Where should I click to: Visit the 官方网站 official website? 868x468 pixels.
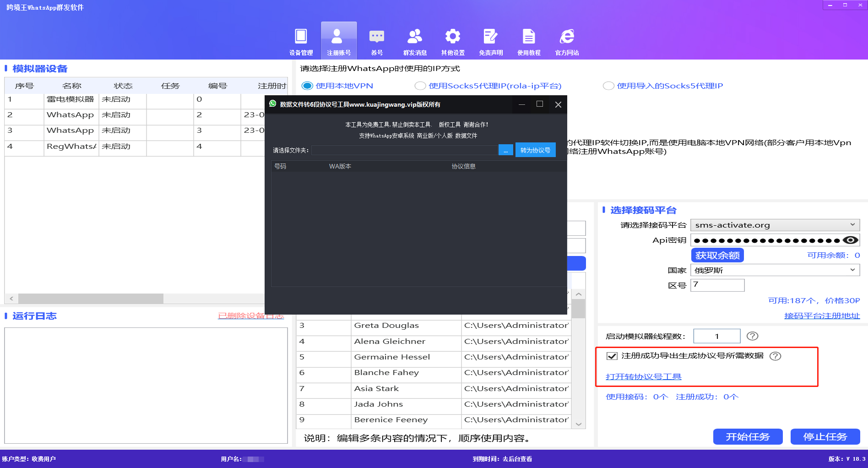pyautogui.click(x=566, y=40)
